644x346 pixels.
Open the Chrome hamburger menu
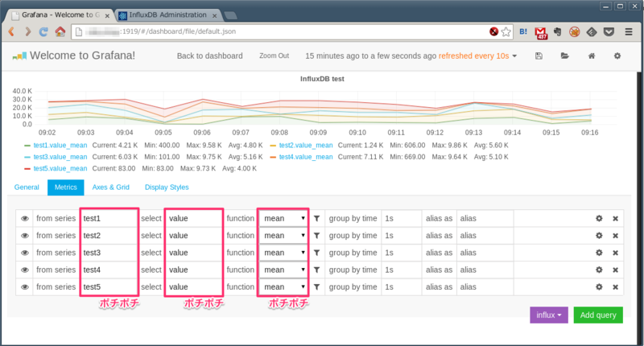tap(629, 31)
